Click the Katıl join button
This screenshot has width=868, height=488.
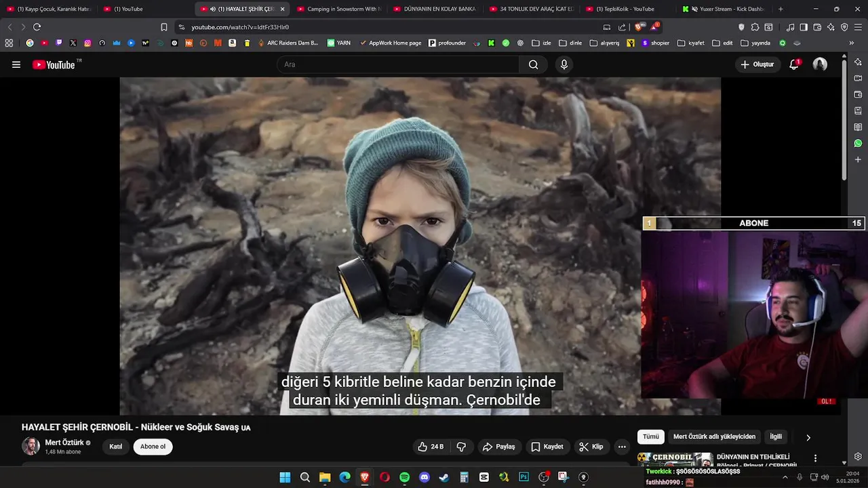[116, 447]
